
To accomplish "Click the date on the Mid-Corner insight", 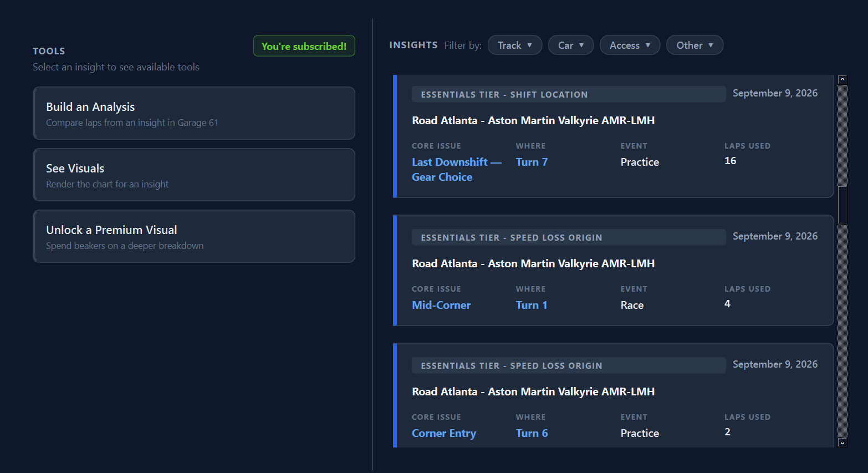I will point(775,236).
